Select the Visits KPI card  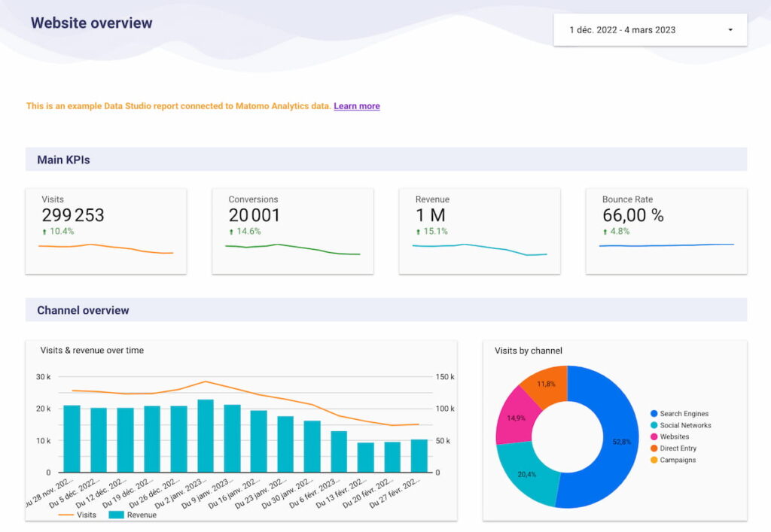coord(105,230)
